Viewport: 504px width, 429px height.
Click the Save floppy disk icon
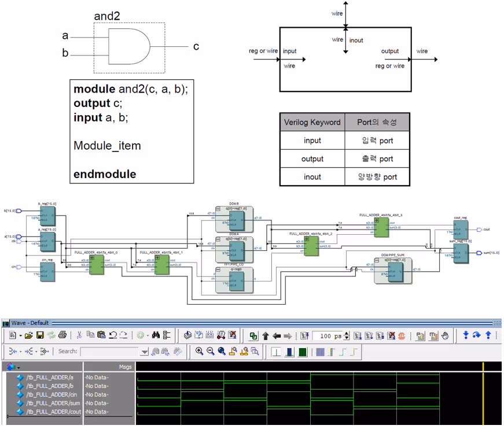(40, 336)
